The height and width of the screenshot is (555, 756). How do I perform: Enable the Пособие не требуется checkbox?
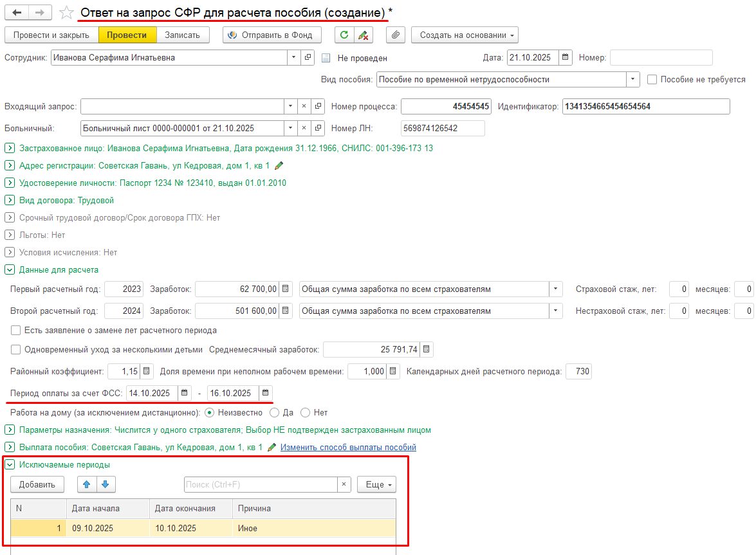click(x=652, y=80)
